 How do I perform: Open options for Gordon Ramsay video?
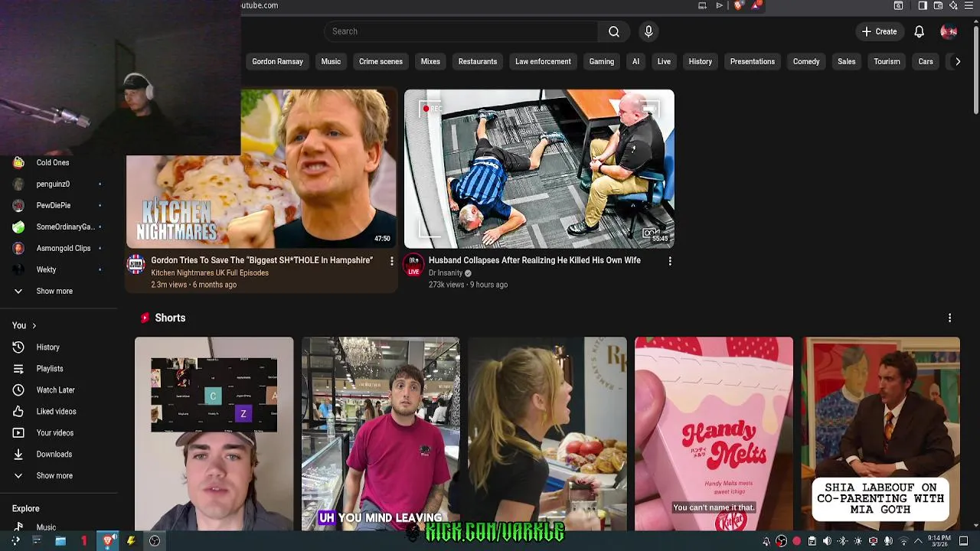pyautogui.click(x=391, y=261)
